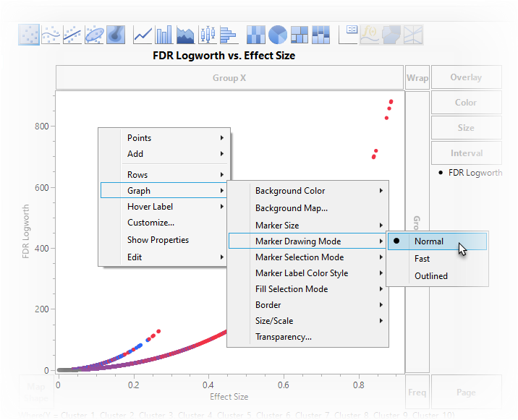Select Normal marker drawing mode
The image size is (518, 420).
[429, 241]
